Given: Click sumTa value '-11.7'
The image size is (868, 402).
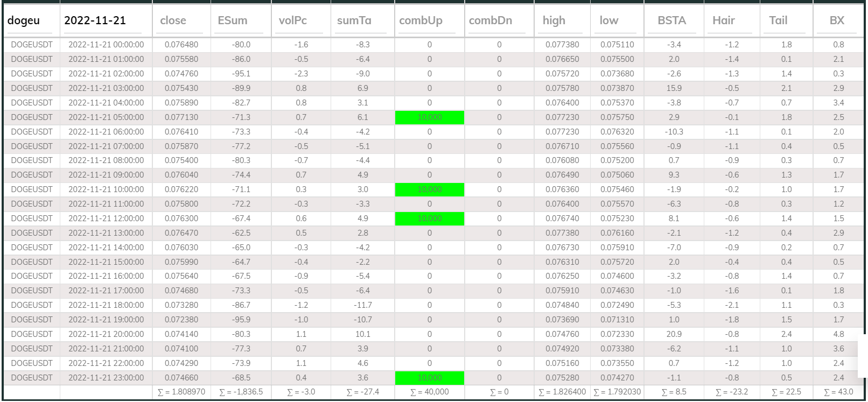Looking at the screenshot, I should [x=363, y=305].
